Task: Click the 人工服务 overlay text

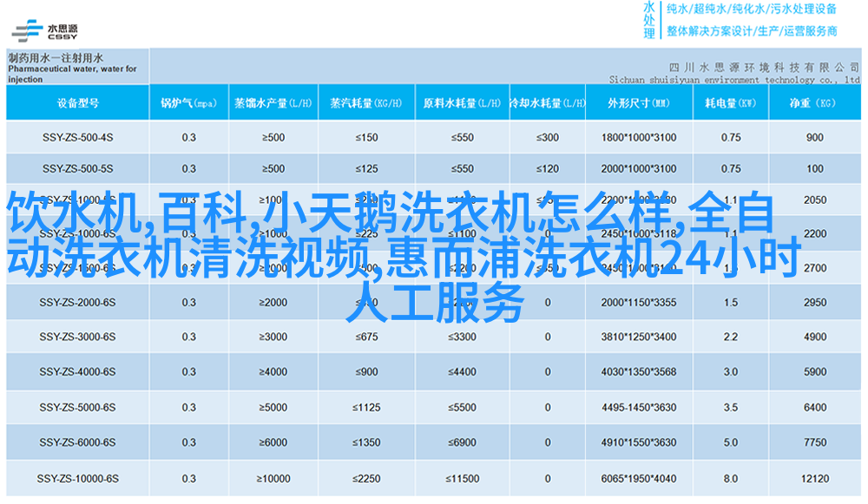Action: 436,305
